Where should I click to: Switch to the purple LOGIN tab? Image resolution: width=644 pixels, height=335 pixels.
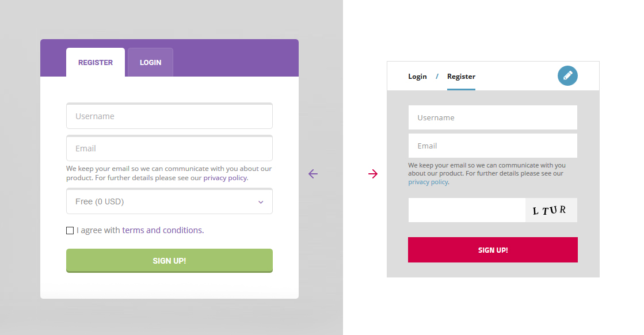150,63
